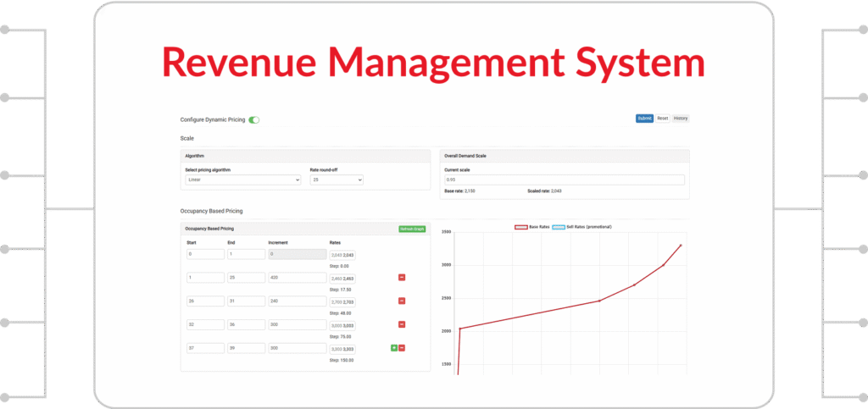Image resolution: width=868 pixels, height=409 pixels.
Task: Click the Algorithm panel header
Action: point(305,156)
